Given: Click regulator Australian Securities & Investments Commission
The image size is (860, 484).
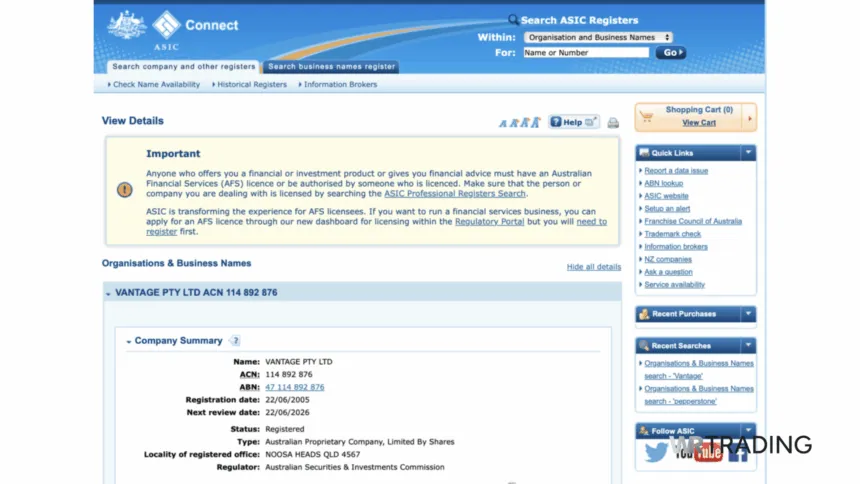Looking at the screenshot, I should coord(355,467).
